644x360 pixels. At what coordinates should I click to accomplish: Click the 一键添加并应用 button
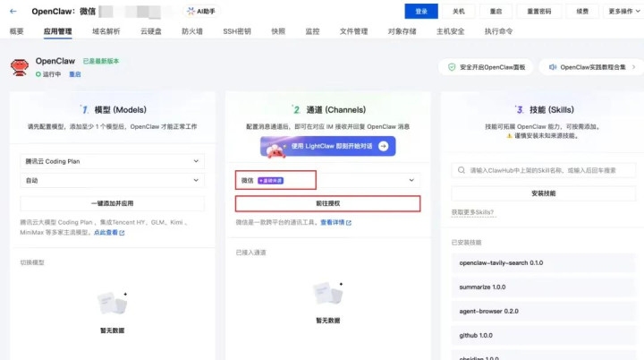112,203
